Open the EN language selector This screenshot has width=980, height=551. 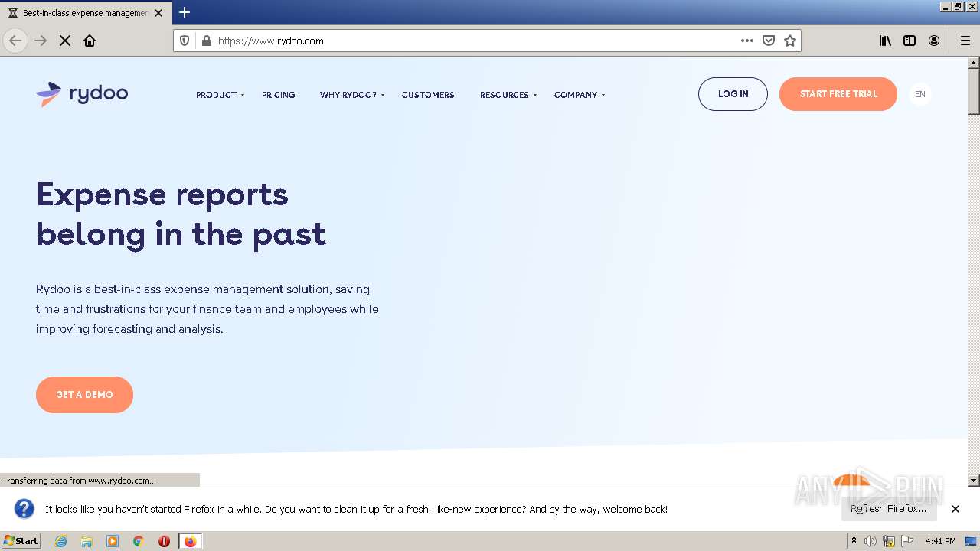920,94
